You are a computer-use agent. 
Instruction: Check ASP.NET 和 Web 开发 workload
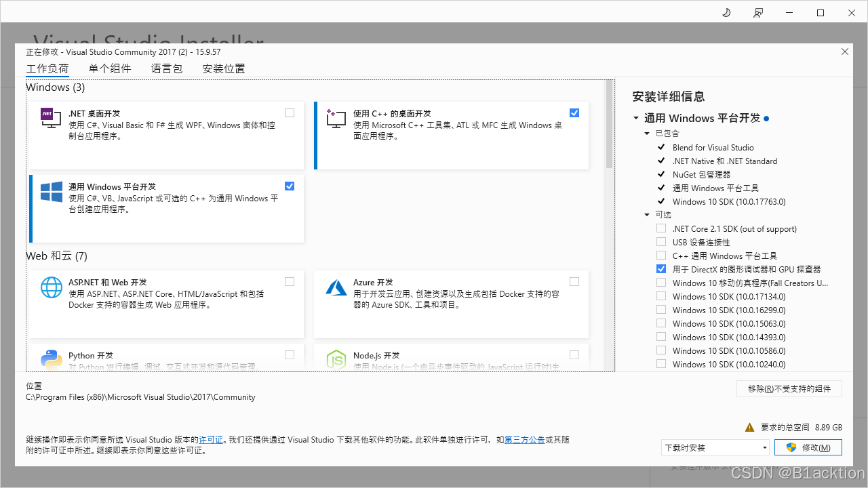click(290, 281)
